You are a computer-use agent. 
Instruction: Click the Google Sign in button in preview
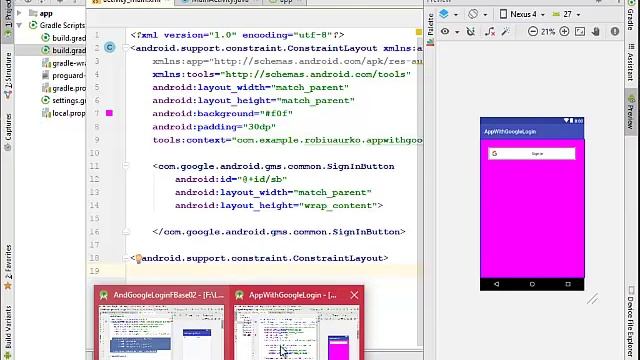[x=532, y=153]
